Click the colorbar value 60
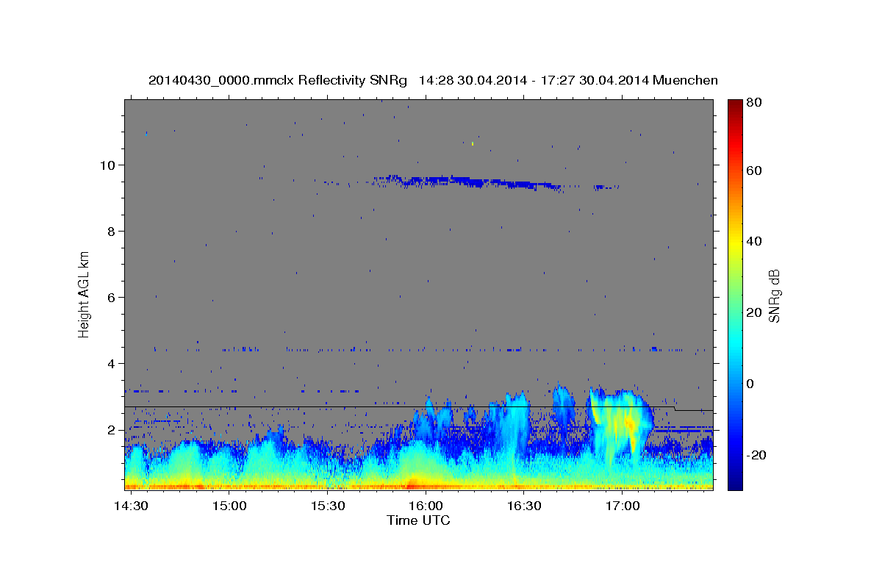Screen dimensions: 882x588 pyautogui.click(x=753, y=171)
